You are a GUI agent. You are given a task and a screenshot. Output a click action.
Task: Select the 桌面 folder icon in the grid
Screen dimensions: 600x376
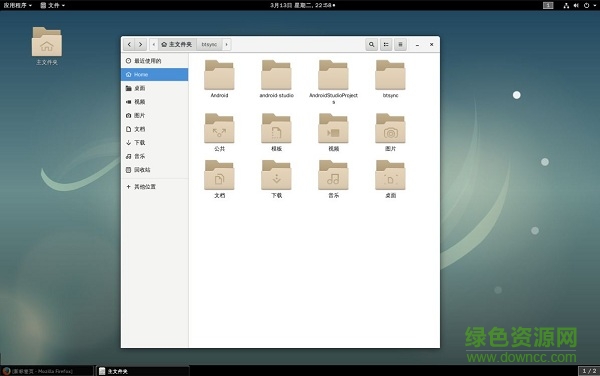(x=390, y=175)
